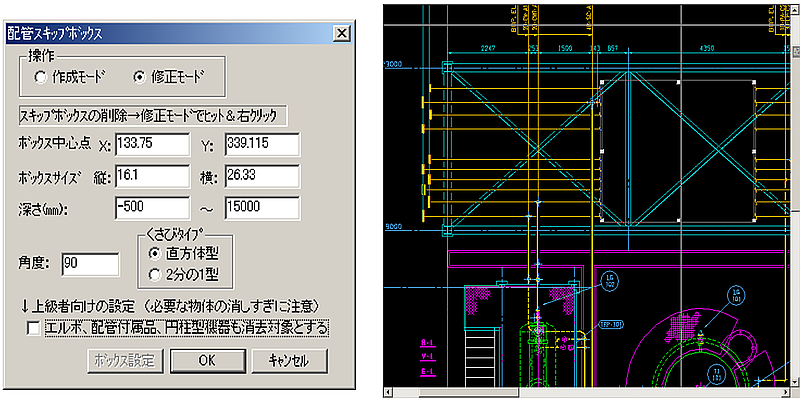800x402 pixels.
Task: Click the 角度 angle input field
Action: [90, 264]
